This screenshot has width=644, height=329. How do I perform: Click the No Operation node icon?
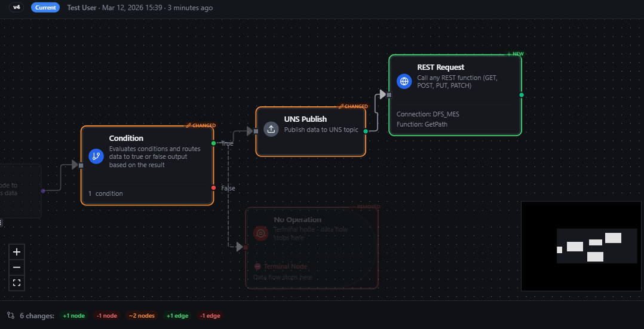260,233
